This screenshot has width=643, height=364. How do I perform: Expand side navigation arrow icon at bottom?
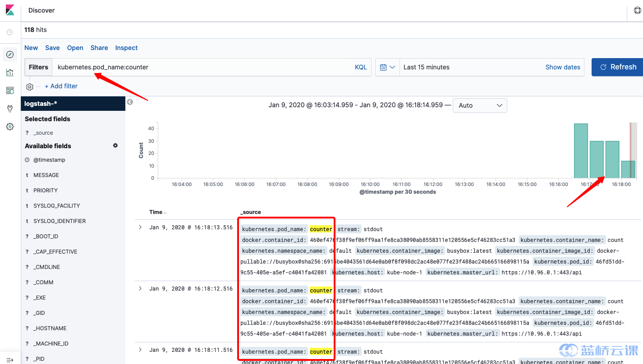click(10, 359)
